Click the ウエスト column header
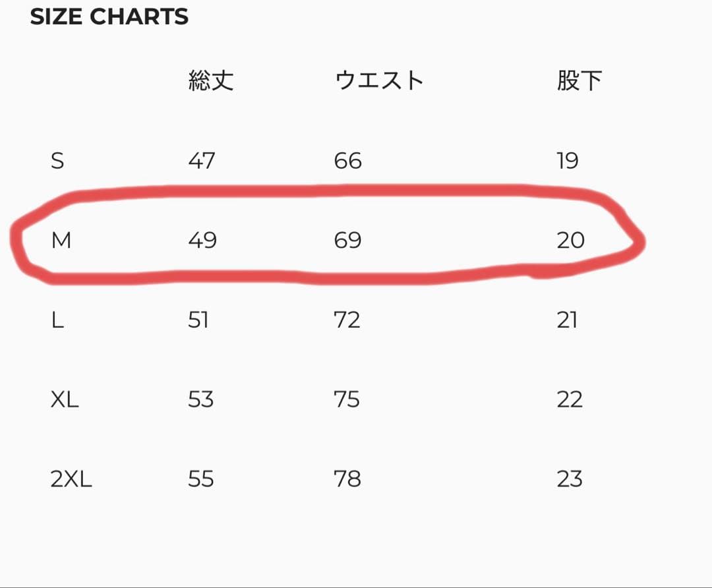The image size is (712, 588). coord(379,80)
